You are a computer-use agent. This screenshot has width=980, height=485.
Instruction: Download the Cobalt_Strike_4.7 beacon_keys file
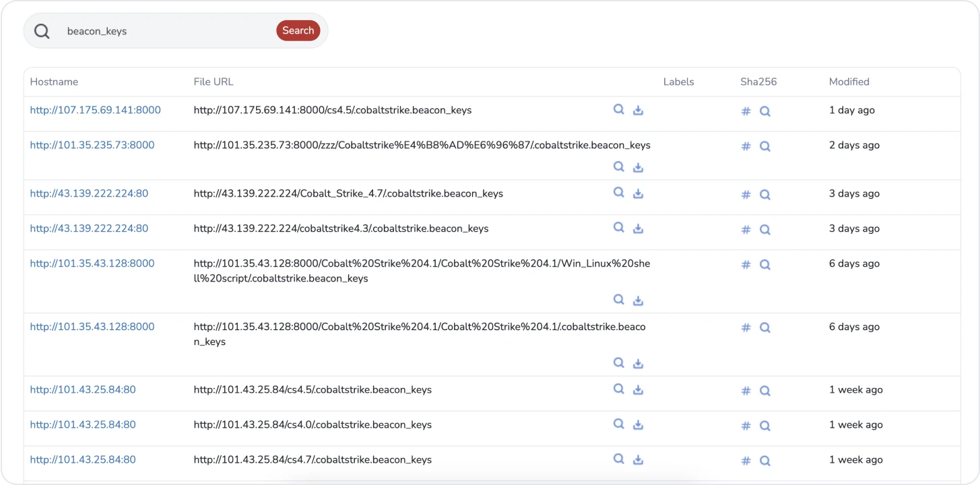pyautogui.click(x=638, y=194)
